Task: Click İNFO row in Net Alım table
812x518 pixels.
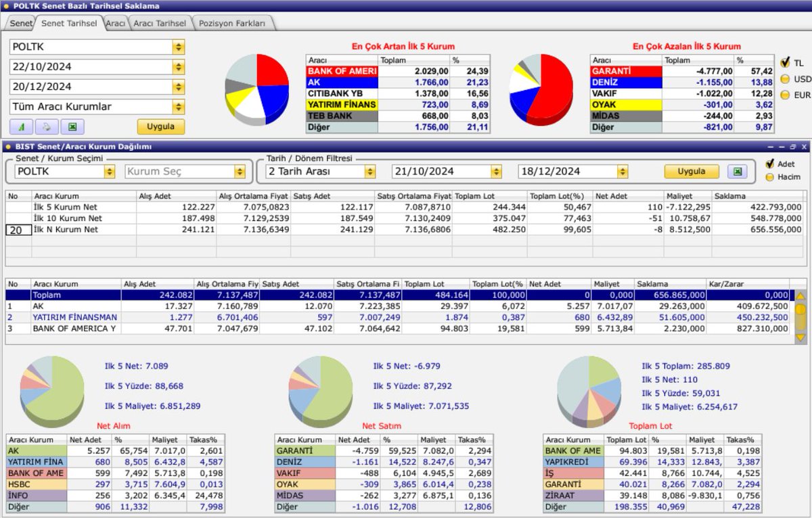Action: tap(115, 496)
